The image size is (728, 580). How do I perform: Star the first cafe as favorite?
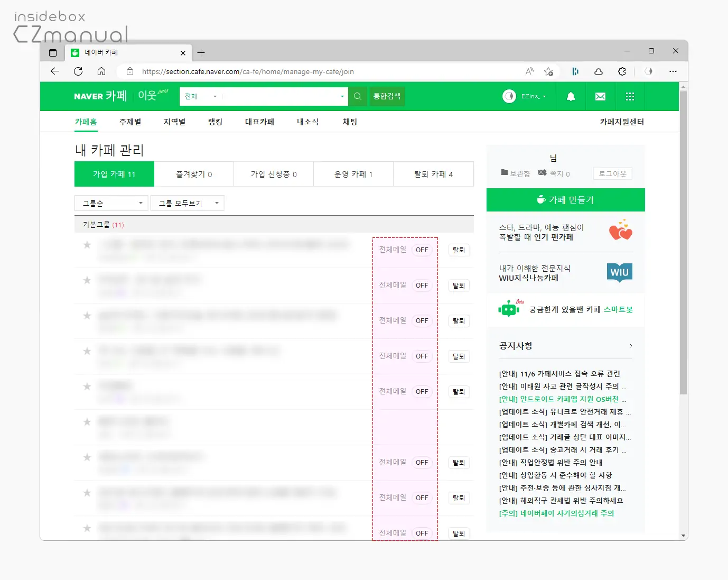(x=87, y=245)
